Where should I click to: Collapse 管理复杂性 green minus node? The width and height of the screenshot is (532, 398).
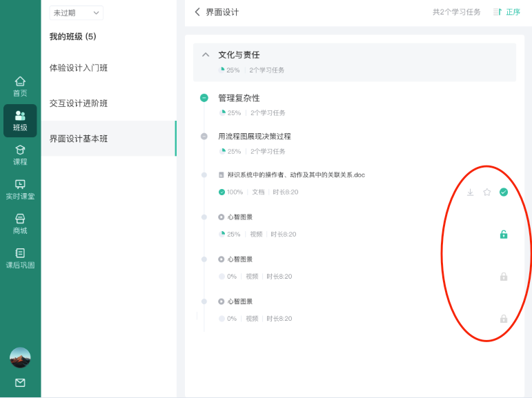(x=204, y=98)
